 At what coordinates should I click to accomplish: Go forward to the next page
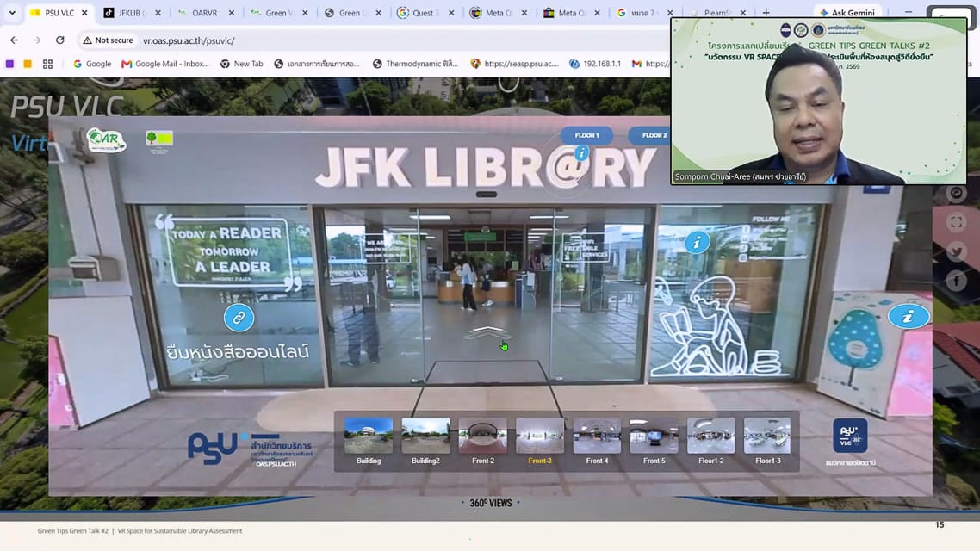pyautogui.click(x=37, y=40)
